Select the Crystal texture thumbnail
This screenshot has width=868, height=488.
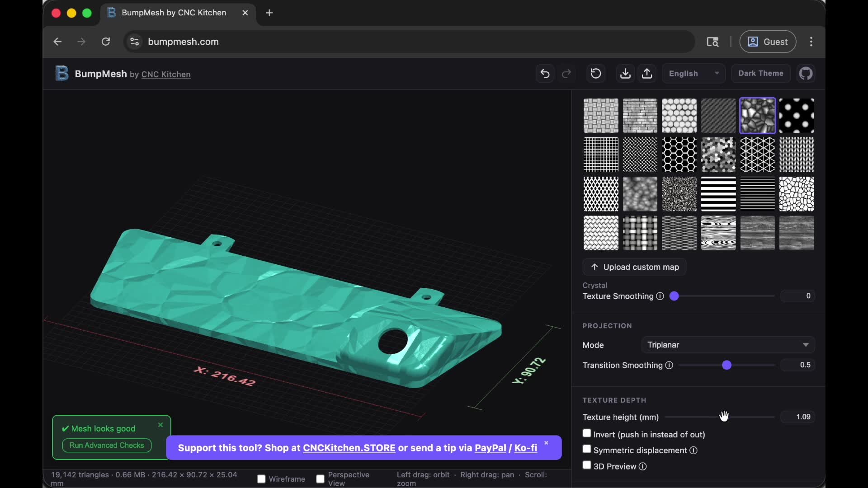click(x=758, y=116)
